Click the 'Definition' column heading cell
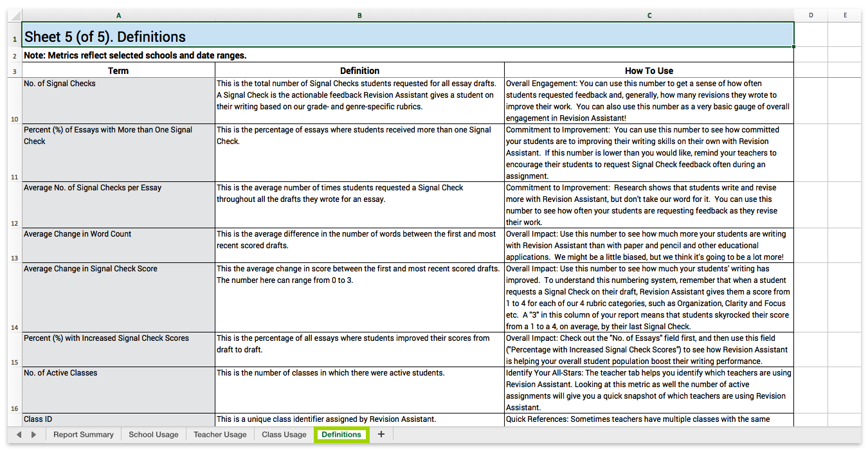The image size is (868, 454). pyautogui.click(x=359, y=71)
